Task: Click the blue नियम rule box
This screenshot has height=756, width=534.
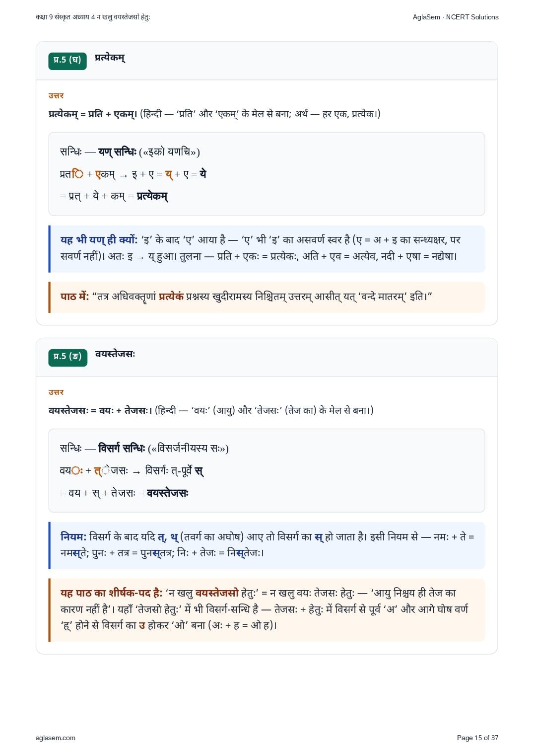Action: coord(267,545)
